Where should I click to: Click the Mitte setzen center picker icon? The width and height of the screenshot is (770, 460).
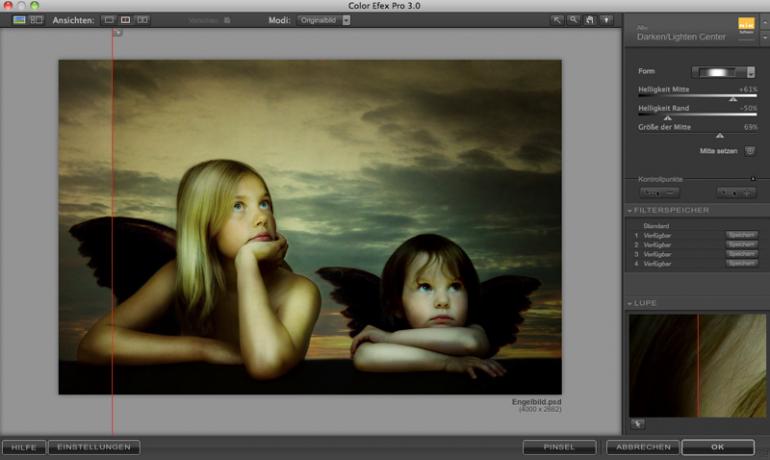coord(749,151)
